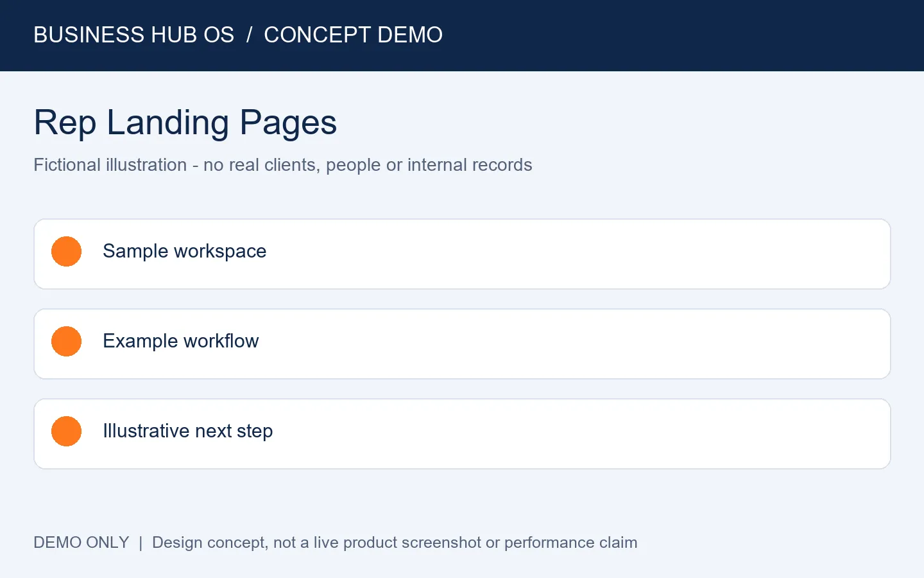Click the Design concept footer disclaimer
The image size is (924, 578).
point(395,543)
